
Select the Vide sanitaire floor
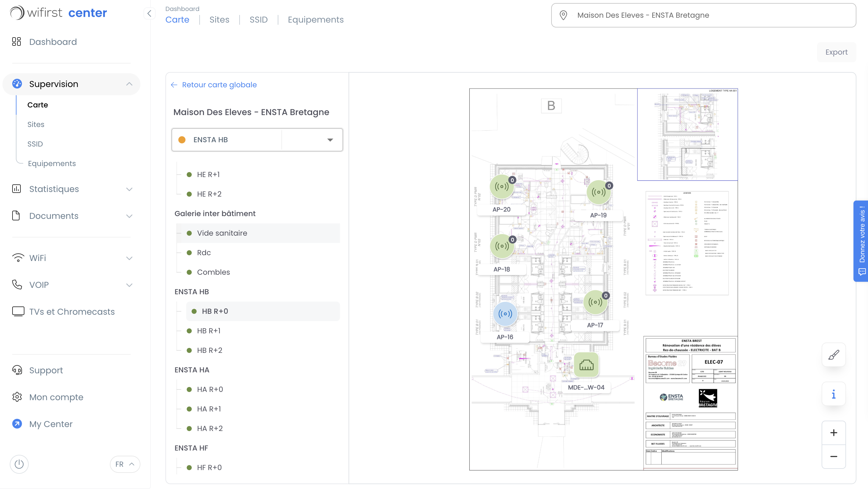tap(258, 233)
